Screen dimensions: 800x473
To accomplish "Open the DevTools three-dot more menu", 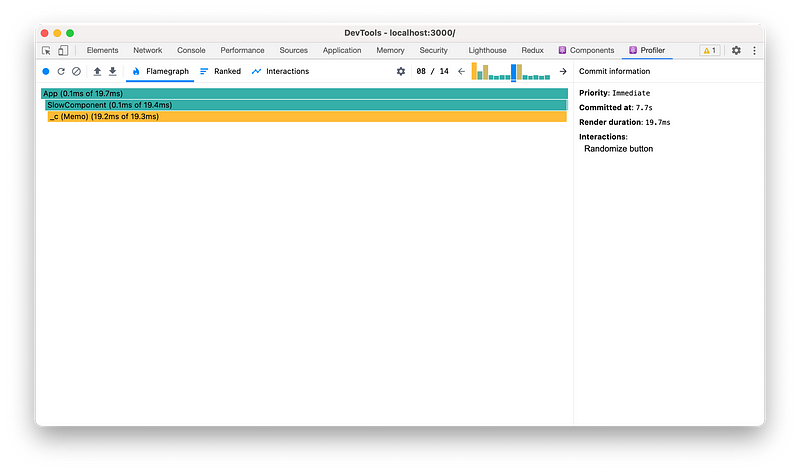I will pos(754,50).
